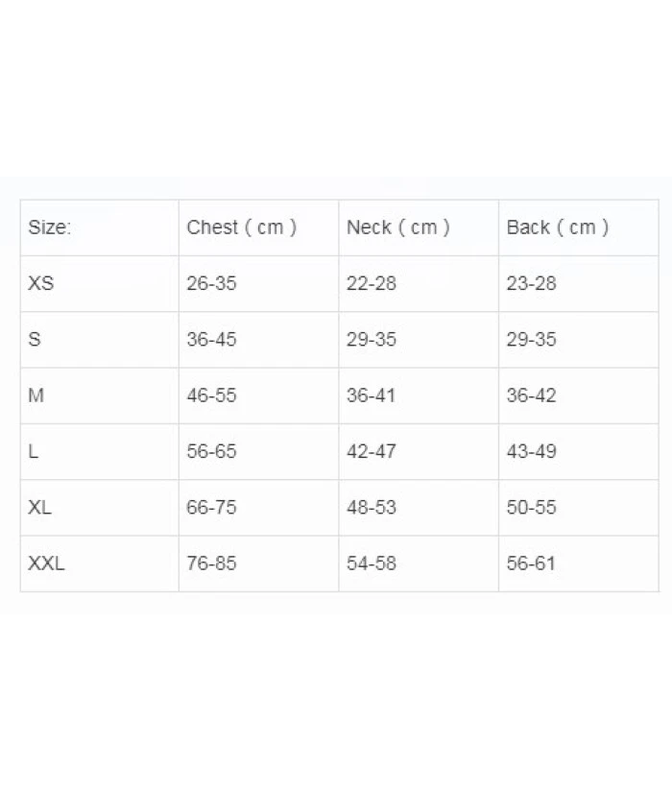The width and height of the screenshot is (672, 790).
Task: Select the XL size row label
Action: (x=39, y=507)
